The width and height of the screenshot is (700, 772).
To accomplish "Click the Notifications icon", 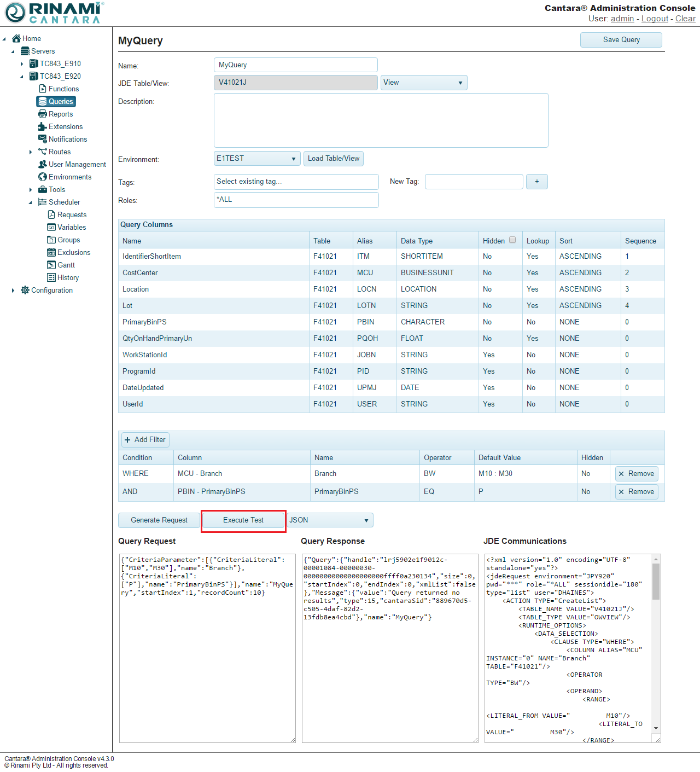I will pos(43,139).
